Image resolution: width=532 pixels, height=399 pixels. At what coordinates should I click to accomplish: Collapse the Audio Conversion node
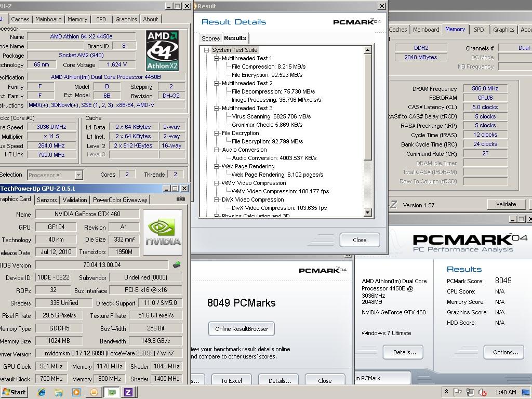(216, 150)
